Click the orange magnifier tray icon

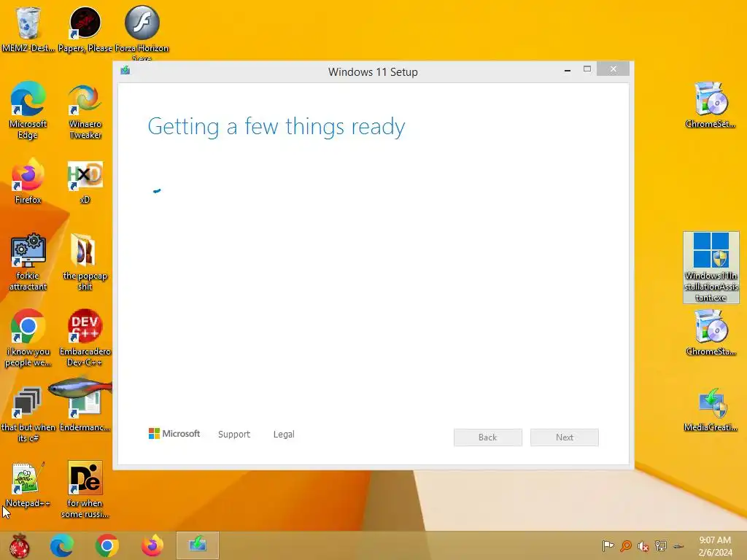(625, 546)
